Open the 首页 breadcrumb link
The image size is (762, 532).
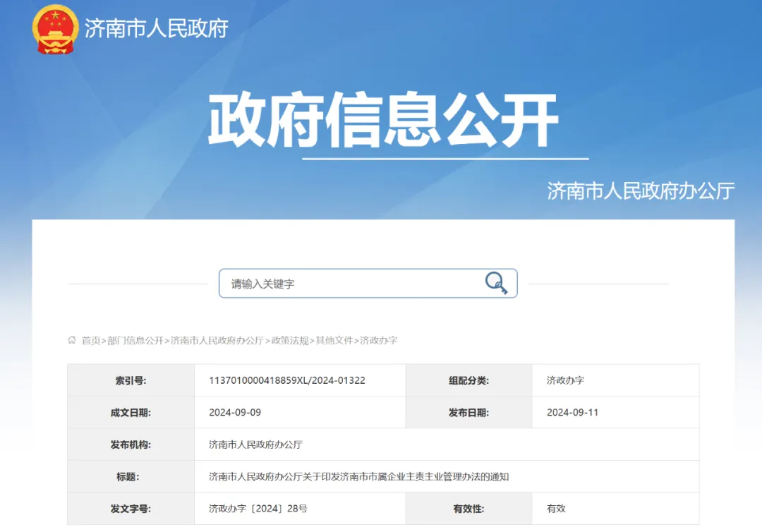pyautogui.click(x=91, y=340)
